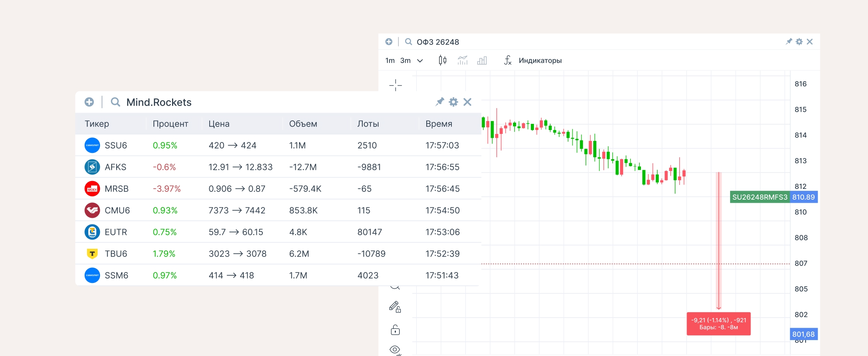Select the 3m timeframe
Image resolution: width=868 pixels, height=356 pixels.
(405, 60)
